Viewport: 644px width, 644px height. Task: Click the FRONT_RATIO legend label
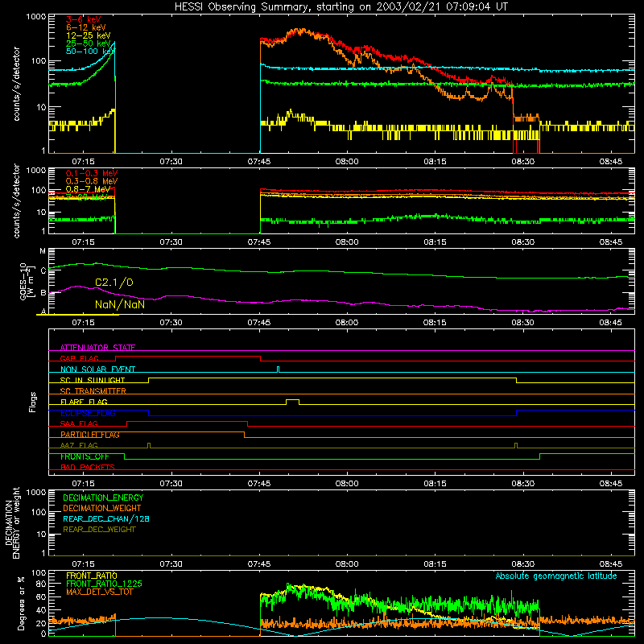coord(92,576)
